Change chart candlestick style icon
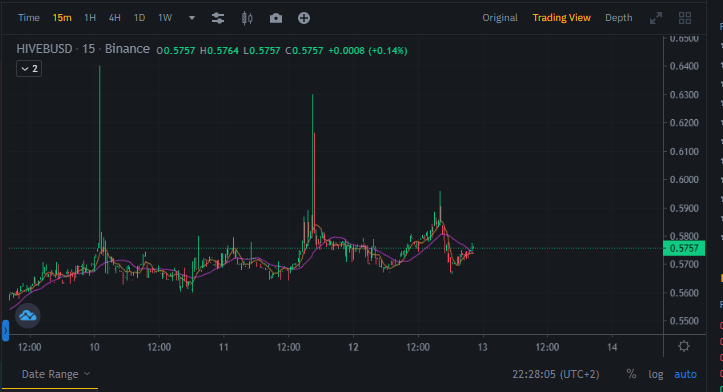 click(x=247, y=18)
